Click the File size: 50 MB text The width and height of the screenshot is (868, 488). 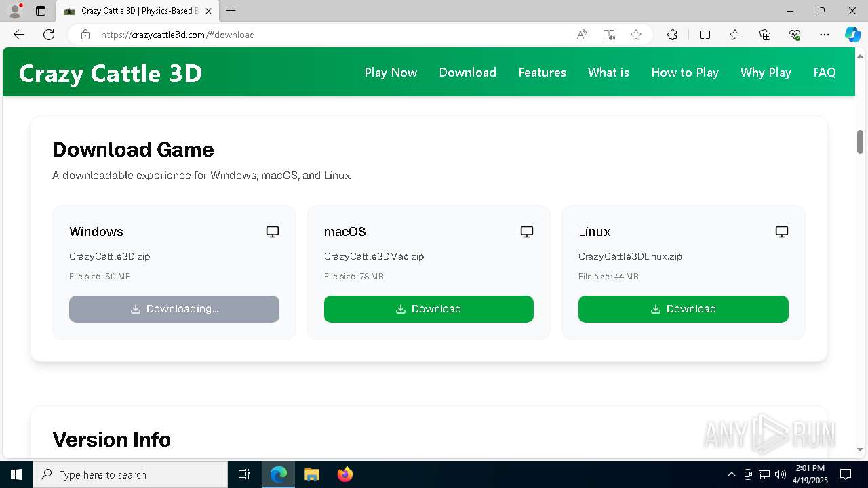pos(100,277)
